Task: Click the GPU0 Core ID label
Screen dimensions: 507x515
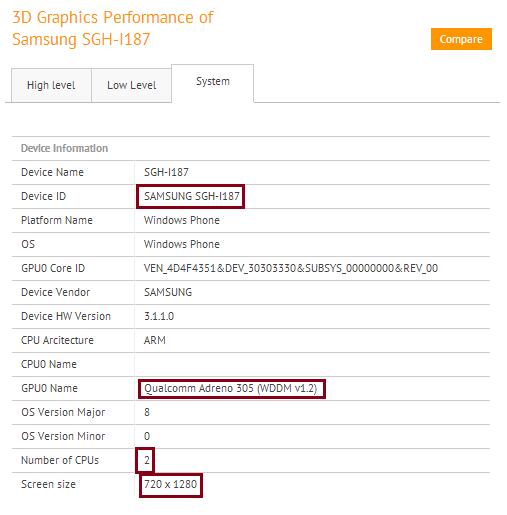Action: pos(53,268)
